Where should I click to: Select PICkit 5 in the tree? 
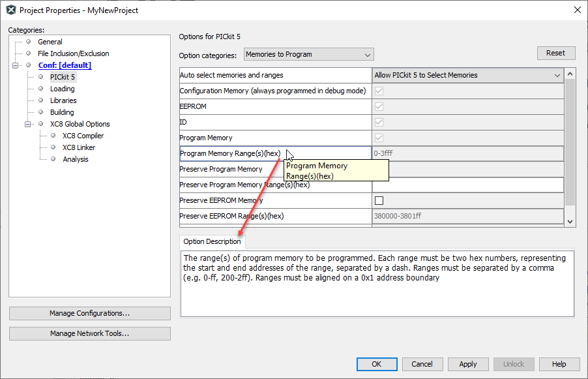pyautogui.click(x=63, y=77)
